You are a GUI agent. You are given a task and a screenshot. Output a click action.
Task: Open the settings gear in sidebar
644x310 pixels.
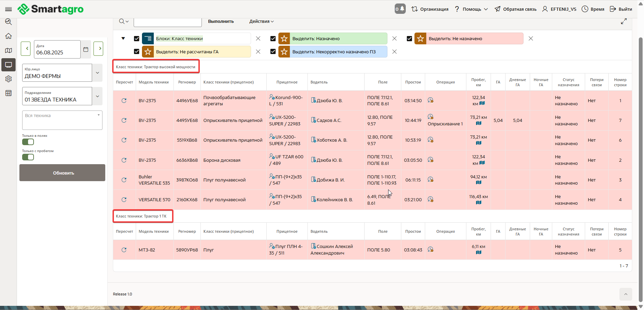tap(9, 79)
